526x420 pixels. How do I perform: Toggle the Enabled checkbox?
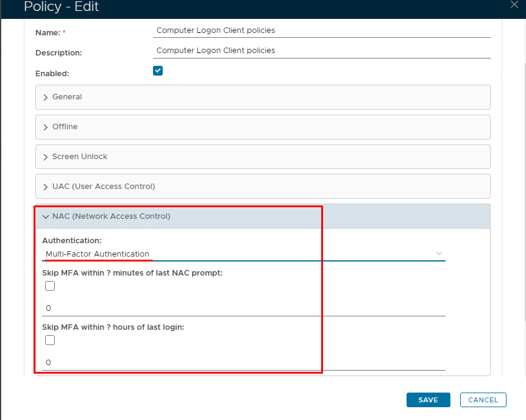coord(158,71)
